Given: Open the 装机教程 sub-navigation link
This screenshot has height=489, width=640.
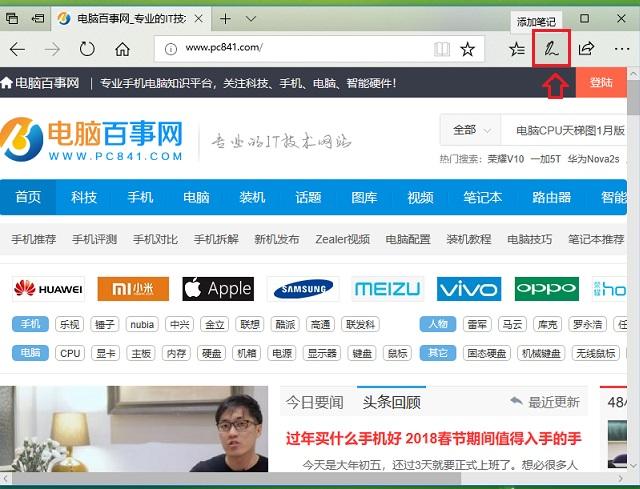Looking at the screenshot, I should 469,239.
